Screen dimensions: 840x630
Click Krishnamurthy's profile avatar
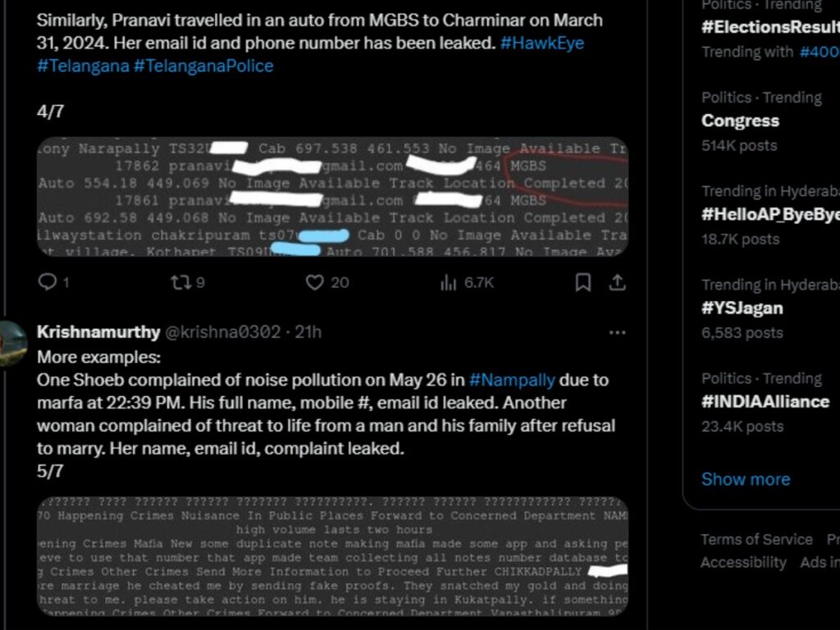13,345
